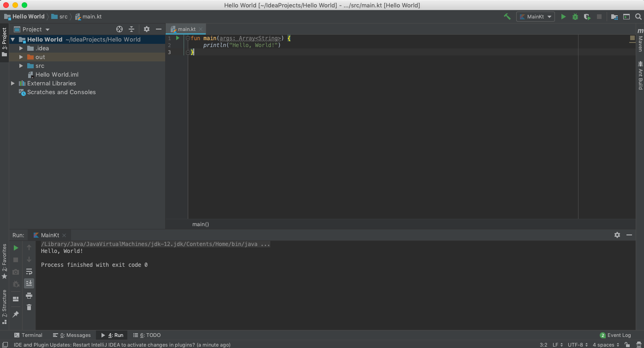Screen dimensions: 644x348
Task: Click the main() breadcrumb below the editor
Action: [x=201, y=224]
